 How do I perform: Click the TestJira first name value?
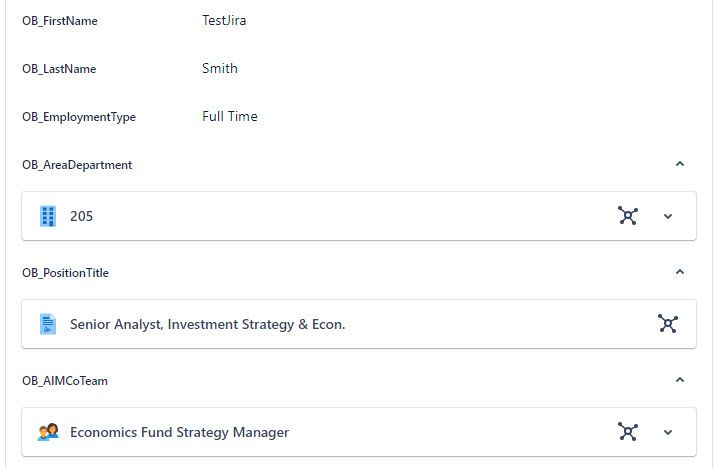[x=224, y=21]
